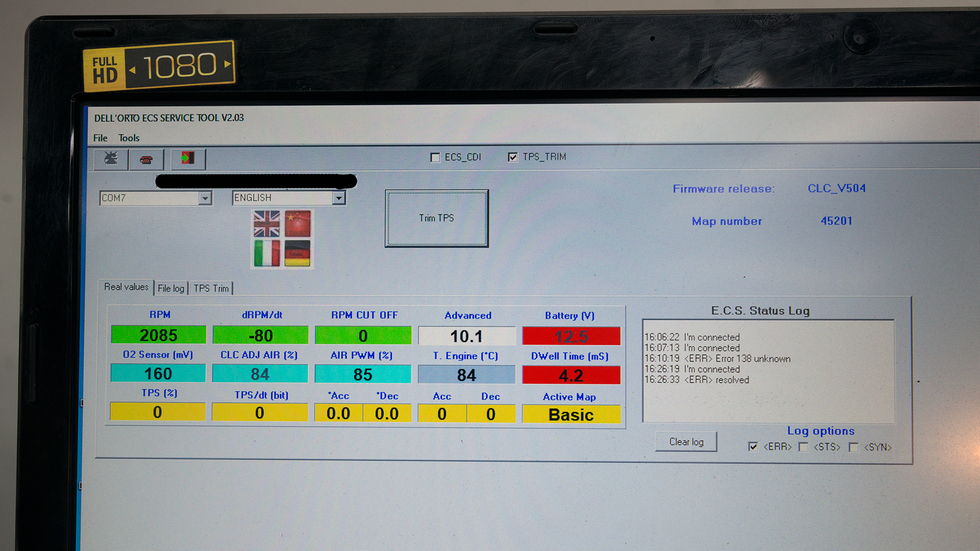Select the German flag language icon
This screenshot has height=551, width=980.
[x=298, y=254]
